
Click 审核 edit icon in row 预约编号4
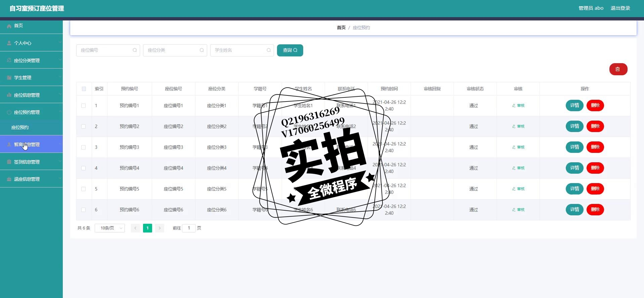point(514,168)
